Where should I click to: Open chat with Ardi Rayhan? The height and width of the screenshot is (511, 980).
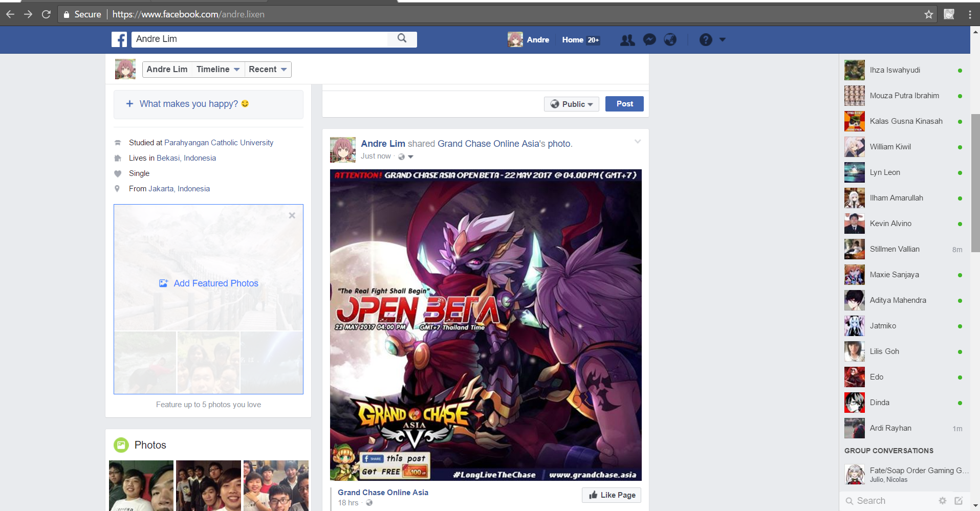coord(904,428)
